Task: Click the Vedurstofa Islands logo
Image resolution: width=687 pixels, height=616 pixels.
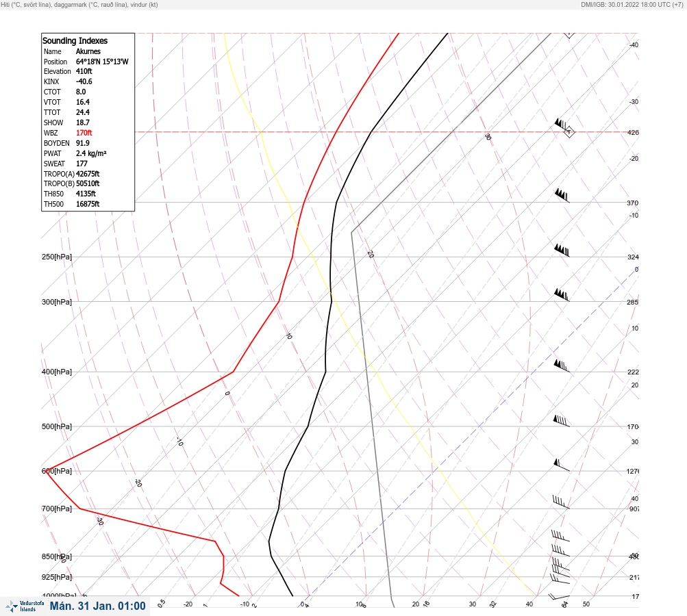Action: [x=25, y=606]
